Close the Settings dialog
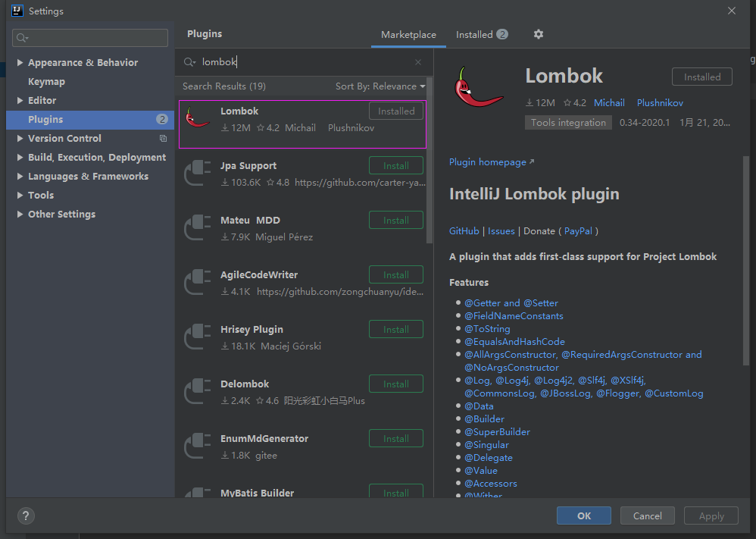756x539 pixels. point(732,11)
